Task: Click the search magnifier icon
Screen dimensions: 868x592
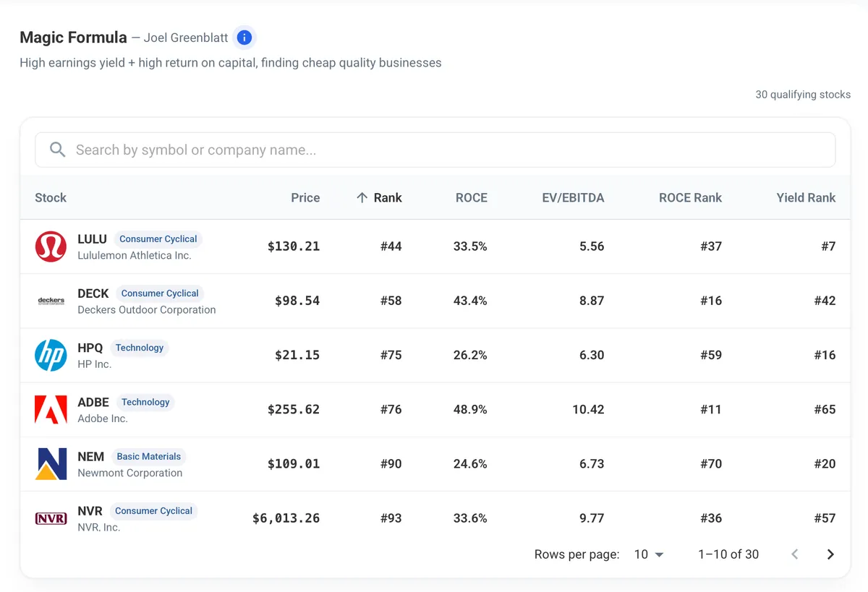Action: click(57, 150)
